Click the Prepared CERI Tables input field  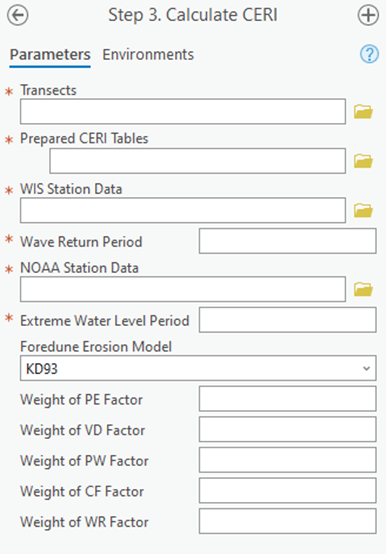pos(197,161)
